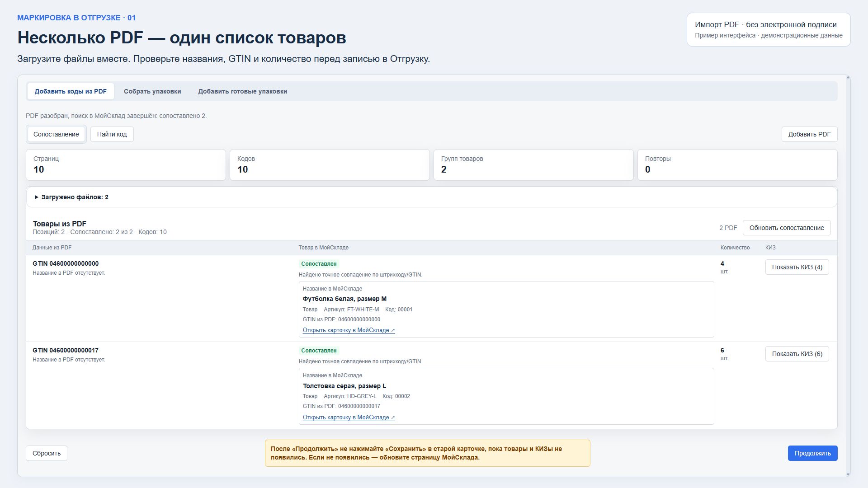This screenshot has height=488, width=868.
Task: Click the product name «Футболка белая, размер M»
Action: (344, 299)
